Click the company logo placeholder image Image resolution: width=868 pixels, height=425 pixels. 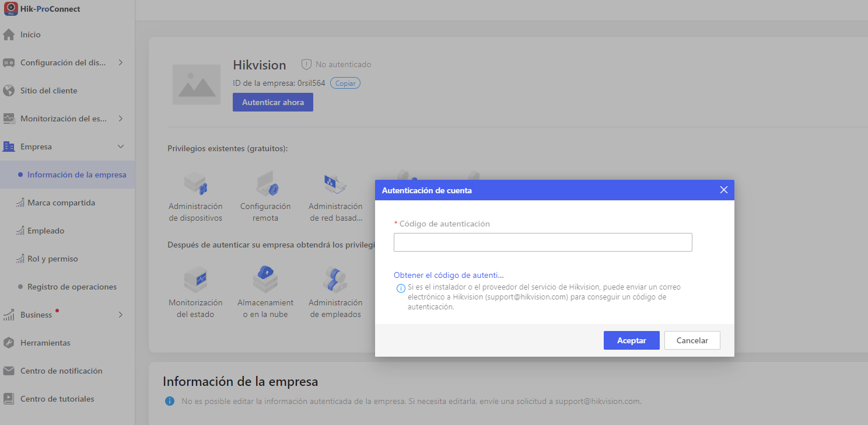point(197,85)
